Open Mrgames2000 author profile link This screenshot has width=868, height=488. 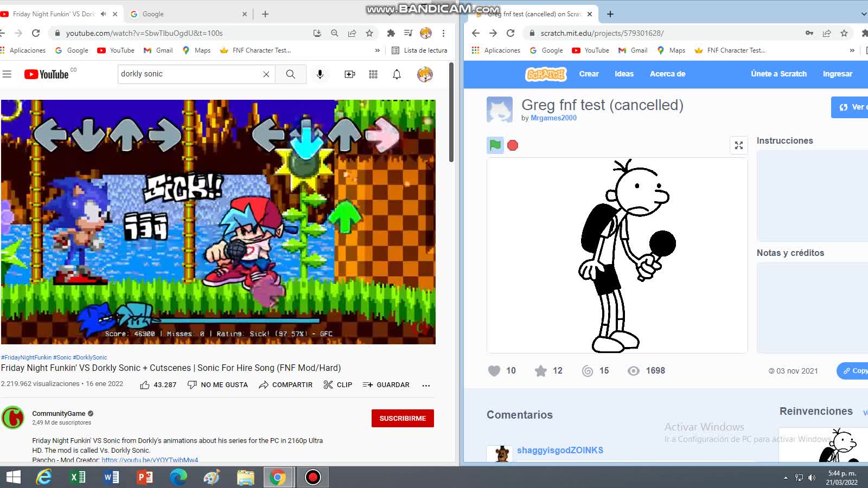coord(553,118)
